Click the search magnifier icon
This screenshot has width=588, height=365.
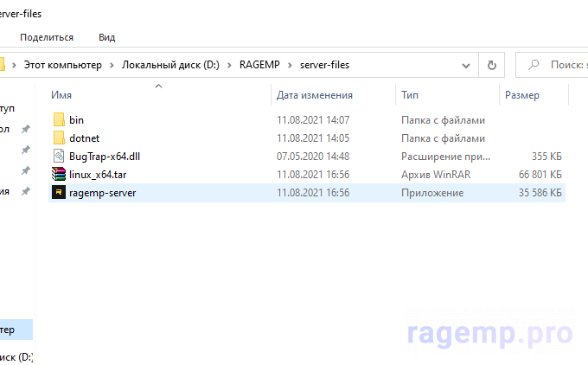point(534,65)
